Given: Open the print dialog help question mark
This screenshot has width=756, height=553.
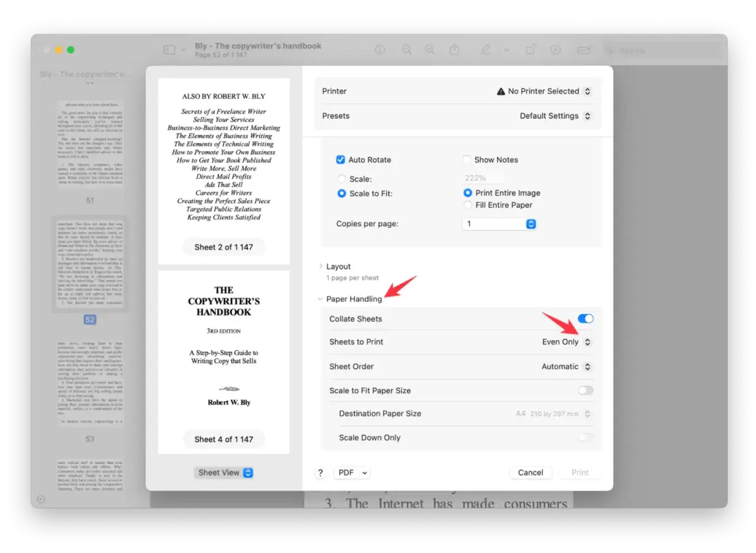Looking at the screenshot, I should click(320, 473).
